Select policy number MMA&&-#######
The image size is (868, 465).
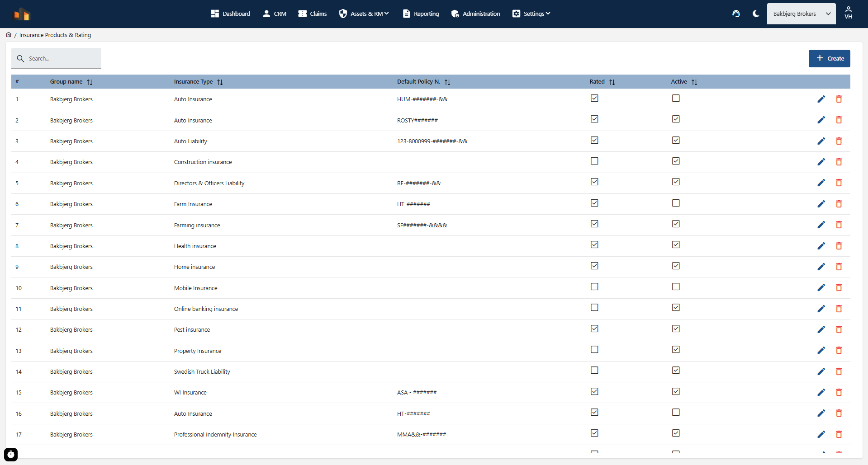tap(422, 434)
